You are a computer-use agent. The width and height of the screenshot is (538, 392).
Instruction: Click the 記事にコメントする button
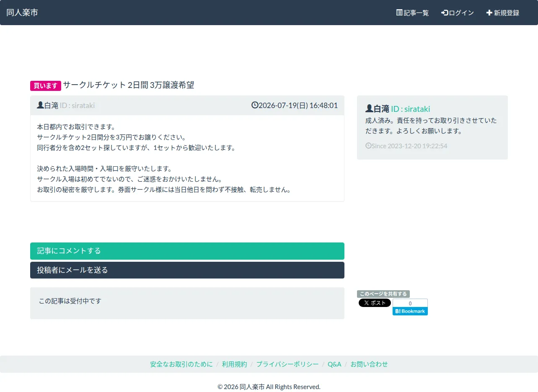(187, 251)
